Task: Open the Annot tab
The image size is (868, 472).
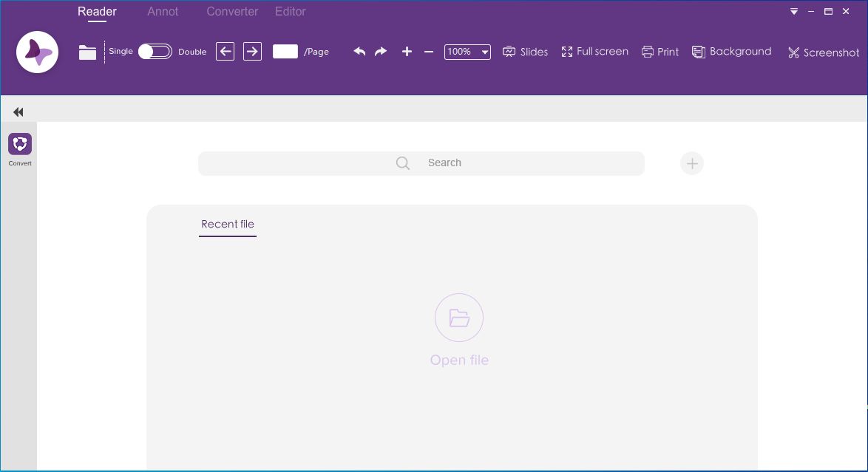Action: pyautogui.click(x=162, y=11)
